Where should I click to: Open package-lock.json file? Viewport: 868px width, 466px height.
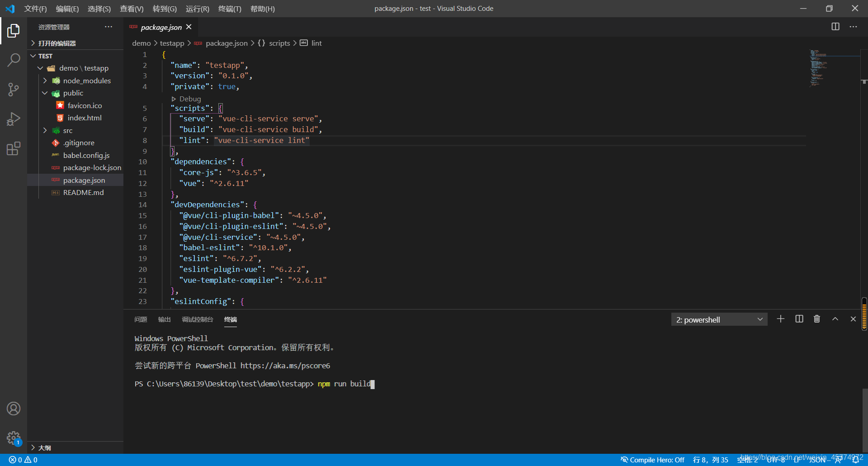pos(75,168)
